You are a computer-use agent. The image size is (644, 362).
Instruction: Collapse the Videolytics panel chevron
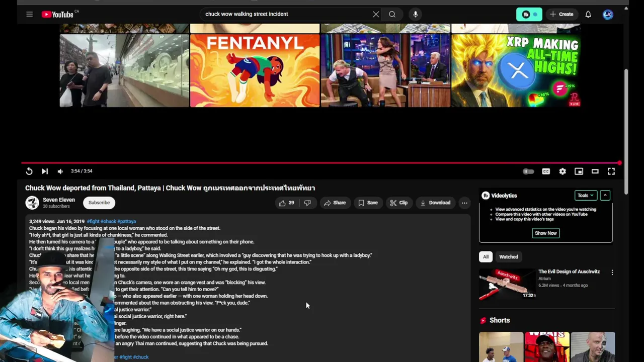click(605, 196)
